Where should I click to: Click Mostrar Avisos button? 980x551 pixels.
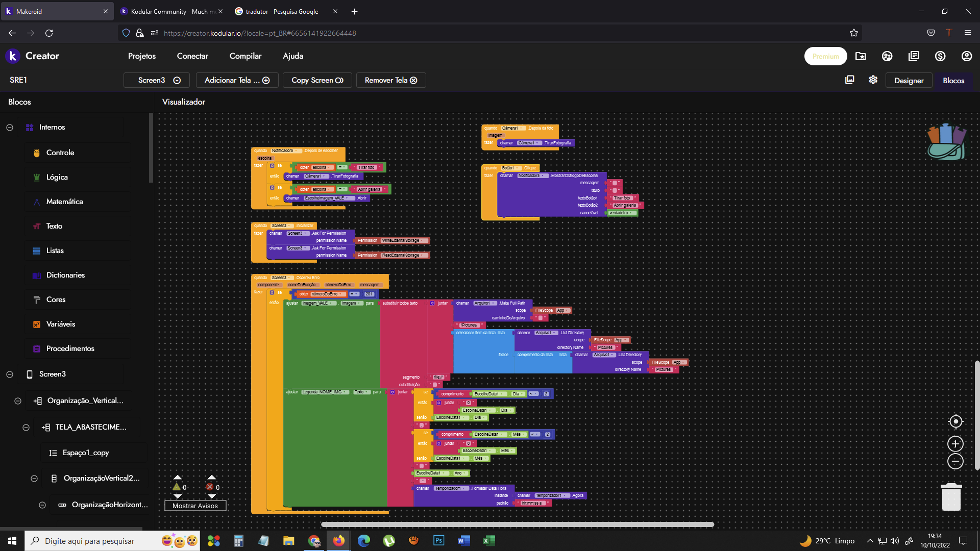195,506
